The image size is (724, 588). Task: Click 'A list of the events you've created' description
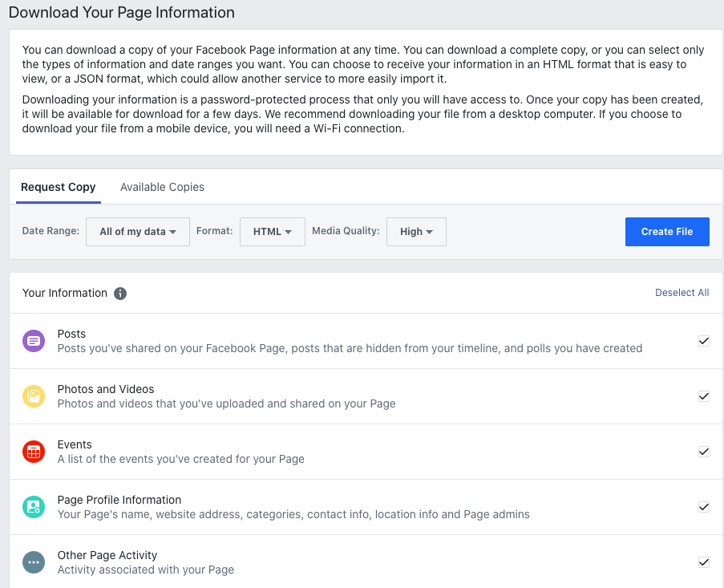coord(181,459)
